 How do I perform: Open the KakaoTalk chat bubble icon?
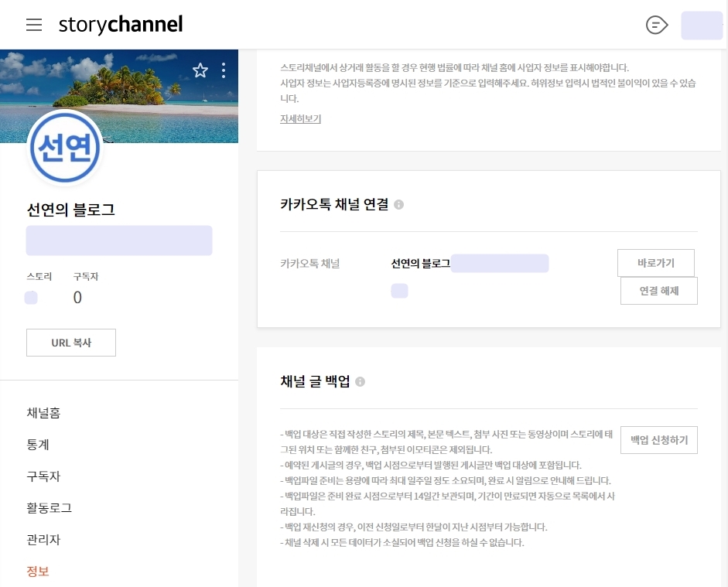click(x=656, y=24)
